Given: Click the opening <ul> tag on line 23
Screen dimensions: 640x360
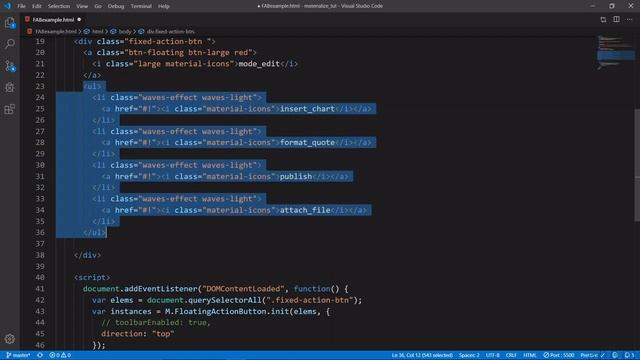Looking at the screenshot, I should coord(92,86).
